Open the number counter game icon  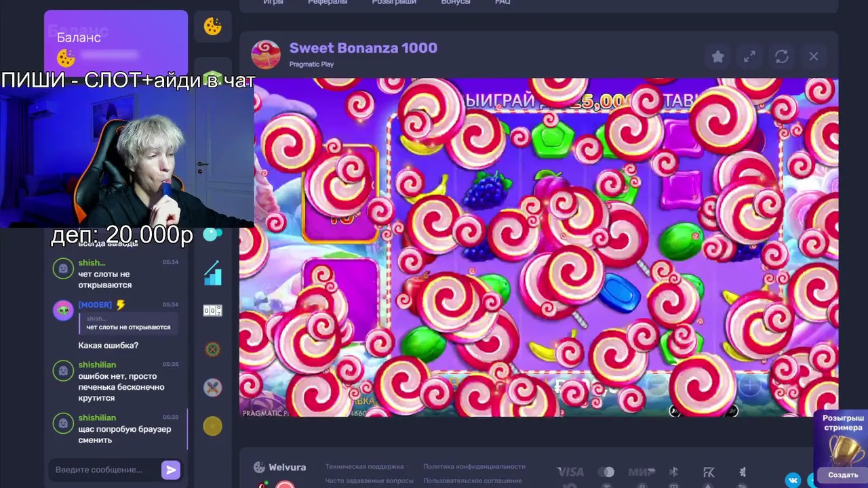click(x=213, y=310)
